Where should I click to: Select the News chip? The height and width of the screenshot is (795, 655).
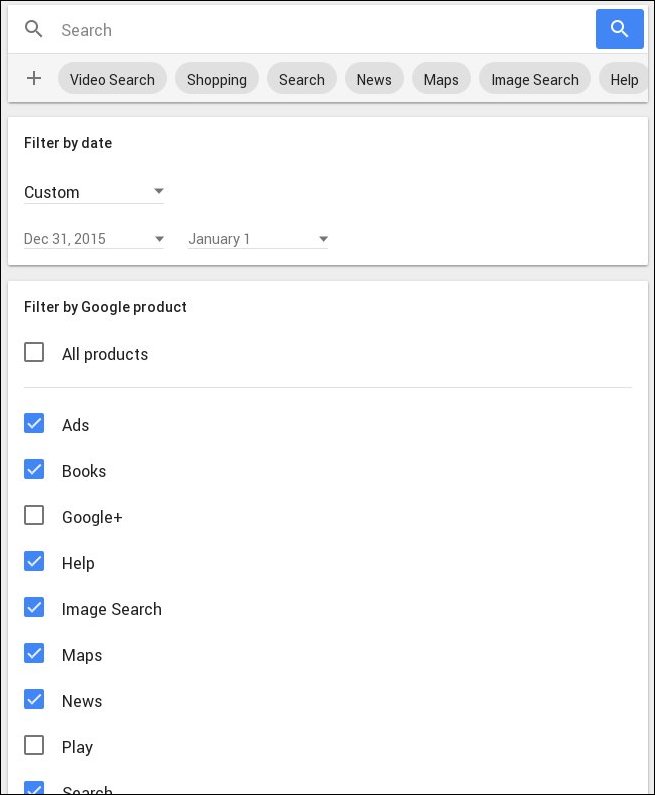coord(374,80)
